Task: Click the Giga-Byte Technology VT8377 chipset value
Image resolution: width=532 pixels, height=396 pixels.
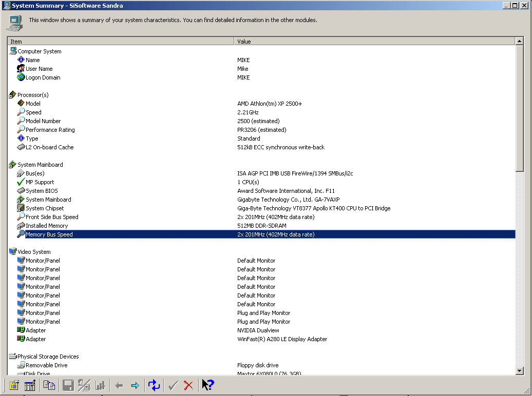Action: [313, 208]
